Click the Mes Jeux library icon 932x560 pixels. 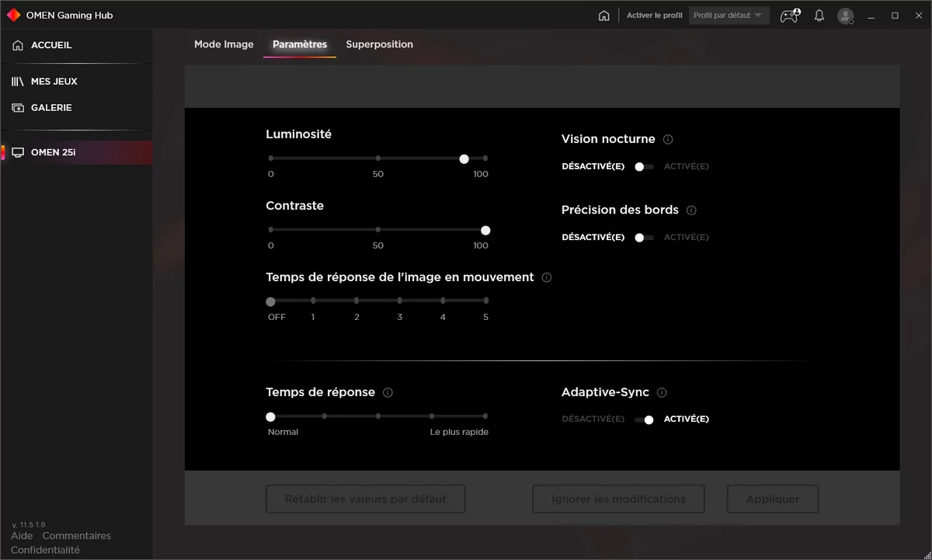[18, 82]
